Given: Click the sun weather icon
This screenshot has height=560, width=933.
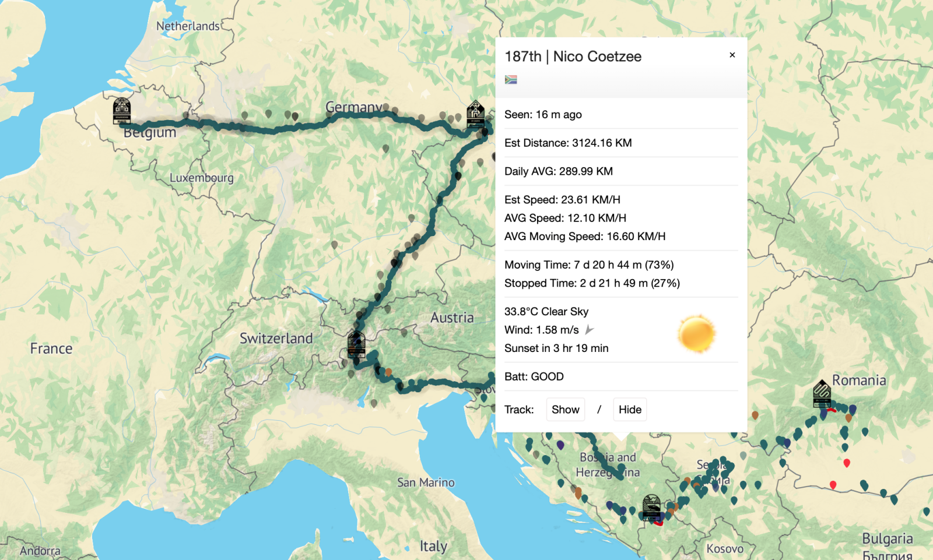Looking at the screenshot, I should [696, 334].
